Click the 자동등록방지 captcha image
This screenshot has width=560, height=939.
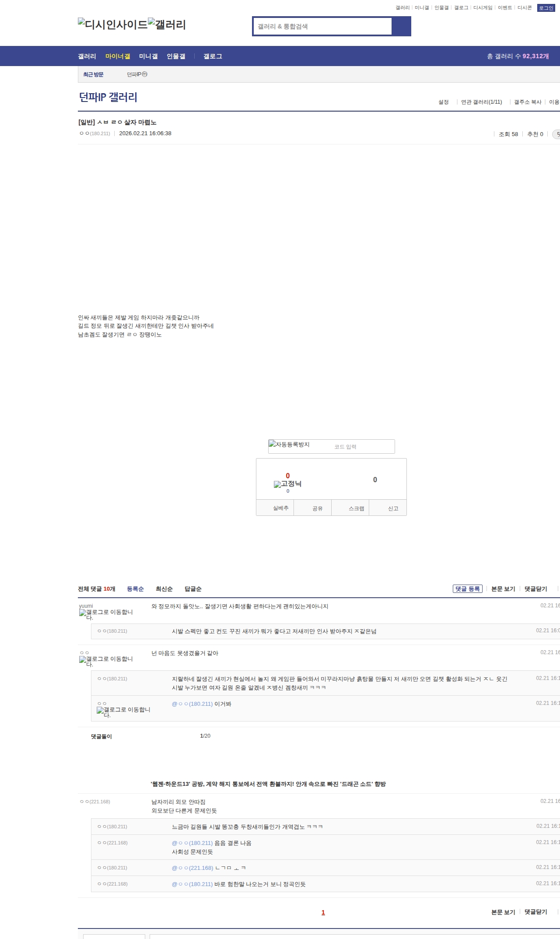(289, 445)
